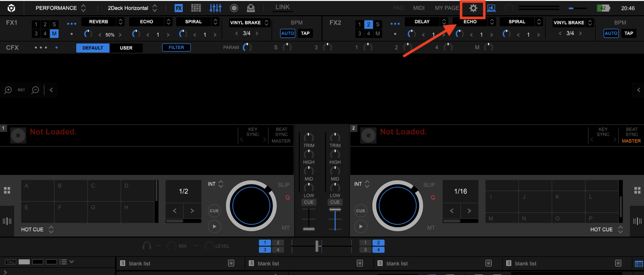This screenshot has height=275, width=644.
Task: Enable BEAT SYNC on deck 1
Action: pos(281,132)
